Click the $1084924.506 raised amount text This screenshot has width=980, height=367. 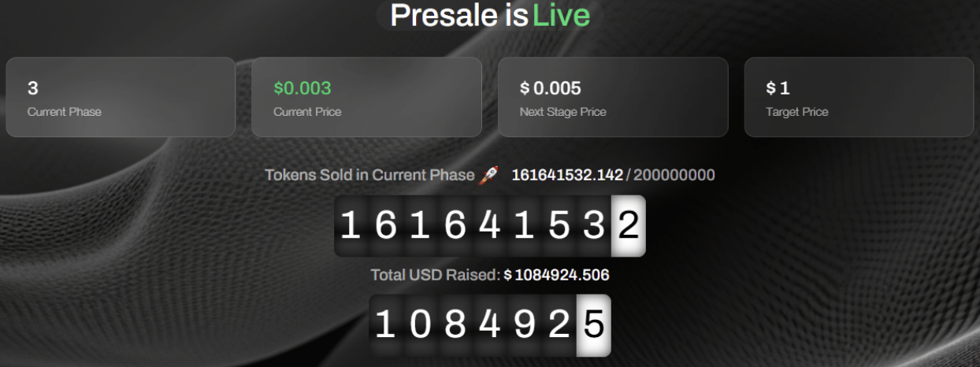click(557, 275)
